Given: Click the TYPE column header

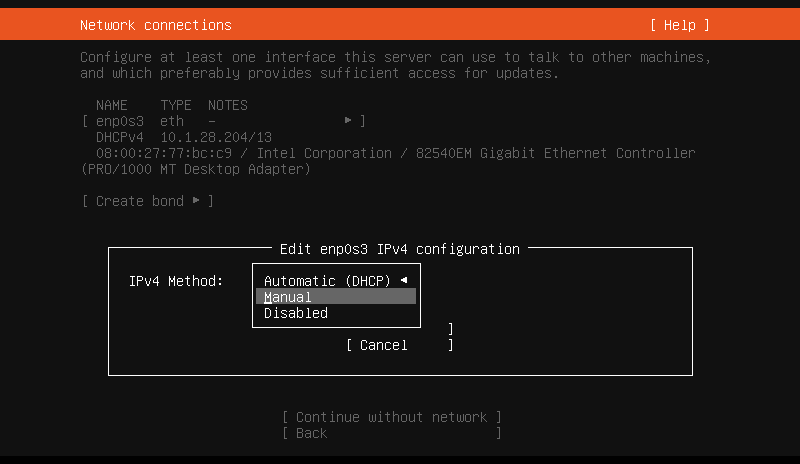Looking at the screenshot, I should [176, 105].
